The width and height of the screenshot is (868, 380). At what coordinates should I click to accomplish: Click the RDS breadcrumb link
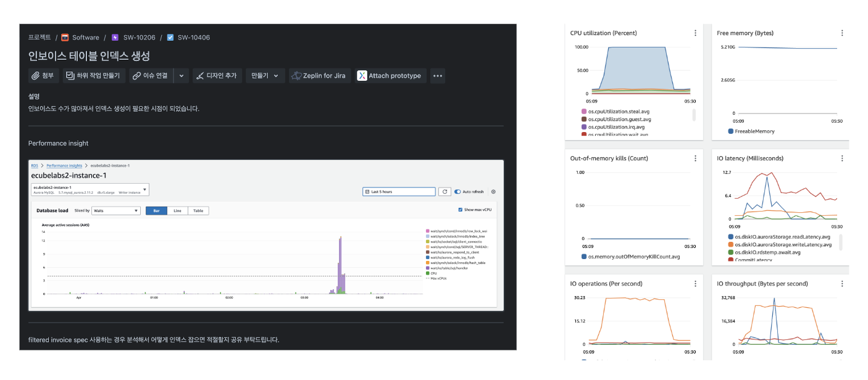pos(34,165)
